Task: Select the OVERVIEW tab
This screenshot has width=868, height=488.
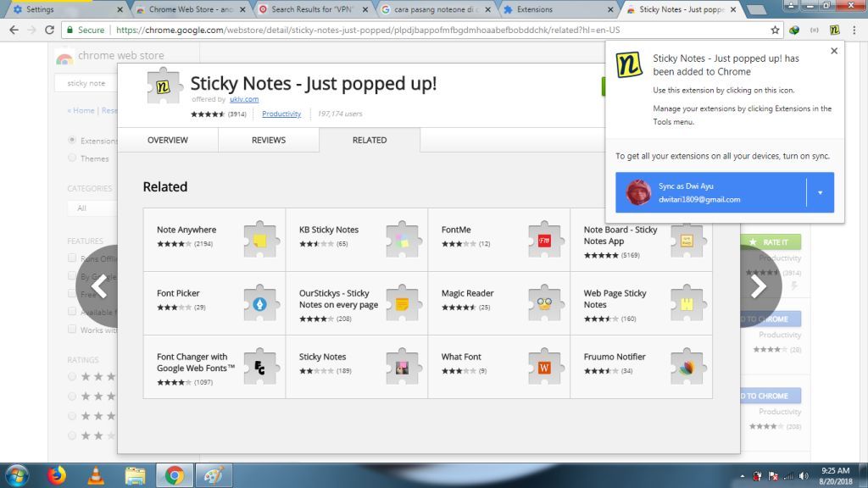Action: click(x=168, y=140)
